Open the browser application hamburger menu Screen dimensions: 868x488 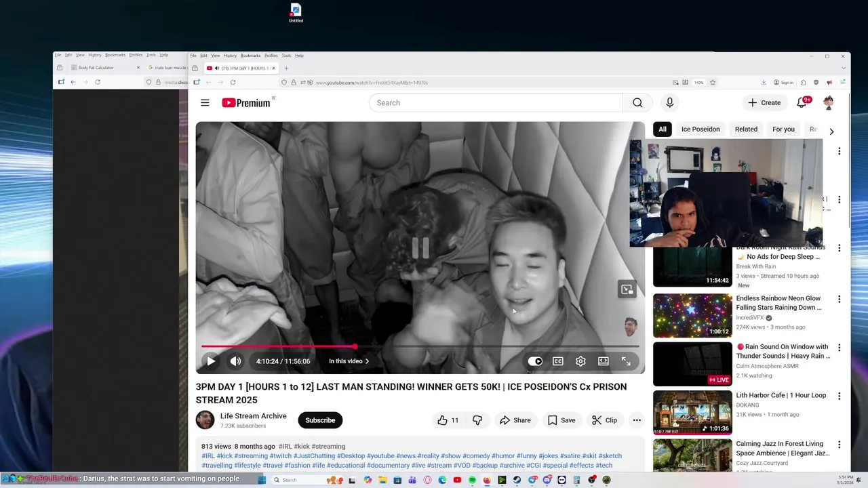pos(841,83)
